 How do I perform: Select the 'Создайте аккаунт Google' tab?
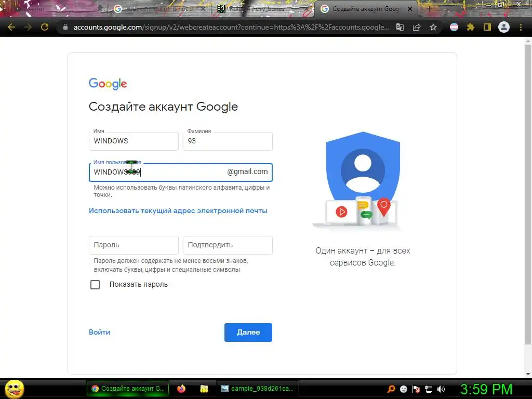[366, 9]
